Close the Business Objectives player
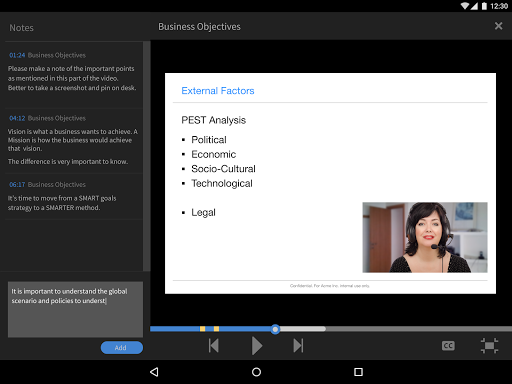 coord(498,26)
